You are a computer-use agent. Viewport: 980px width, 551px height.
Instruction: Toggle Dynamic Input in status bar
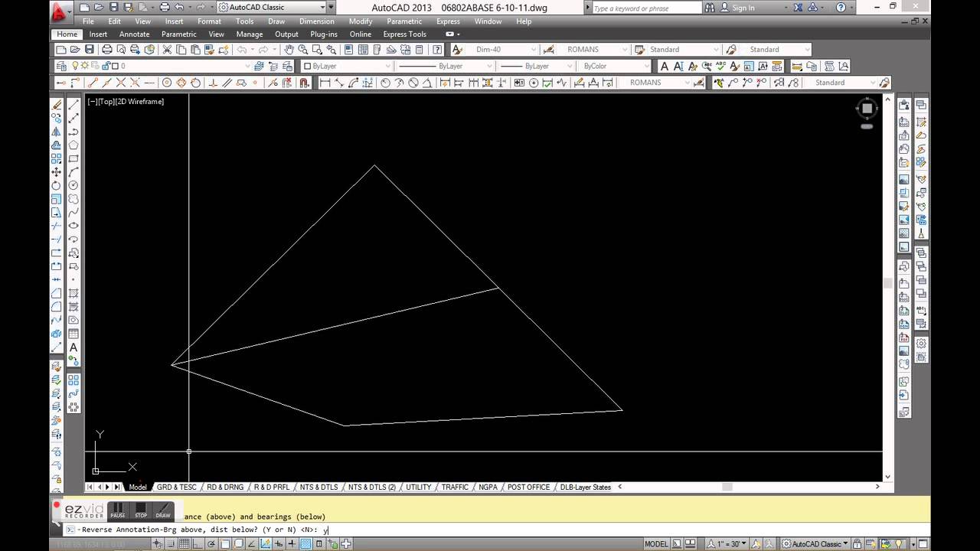point(279,544)
